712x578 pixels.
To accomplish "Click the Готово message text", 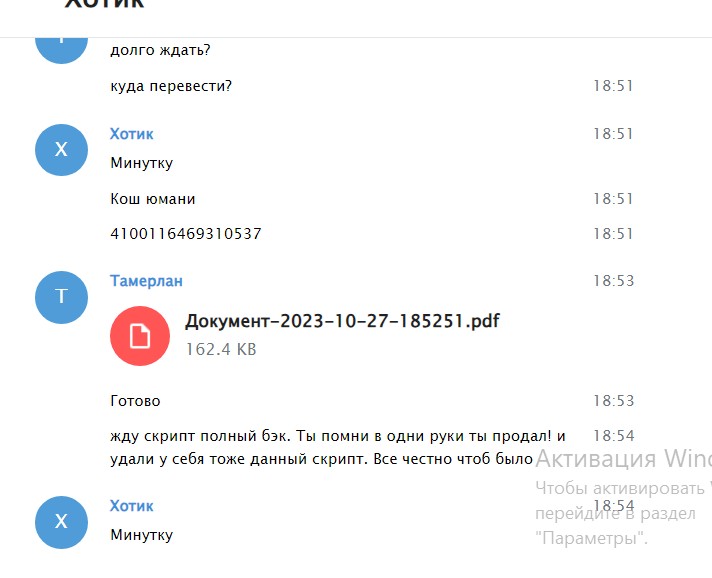I will click(x=135, y=401).
